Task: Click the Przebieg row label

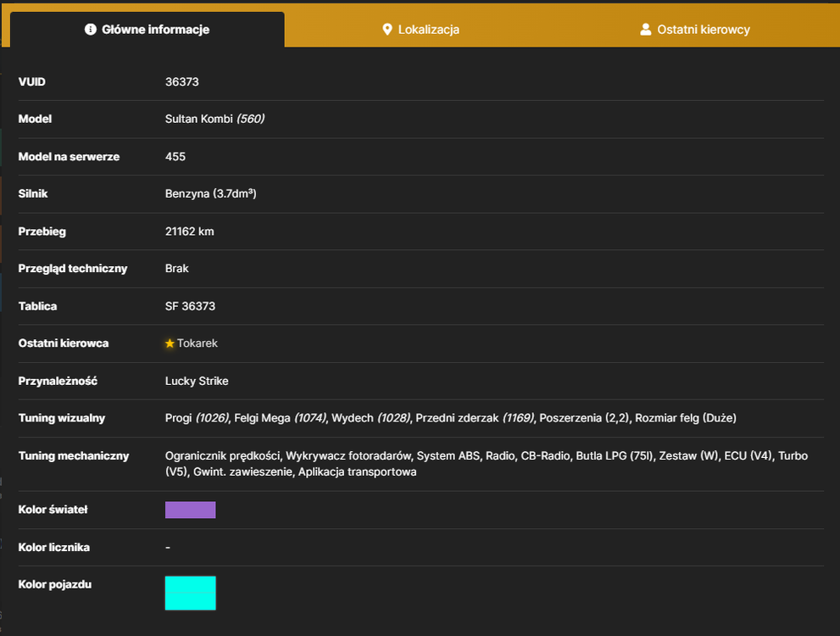Action: coord(42,232)
